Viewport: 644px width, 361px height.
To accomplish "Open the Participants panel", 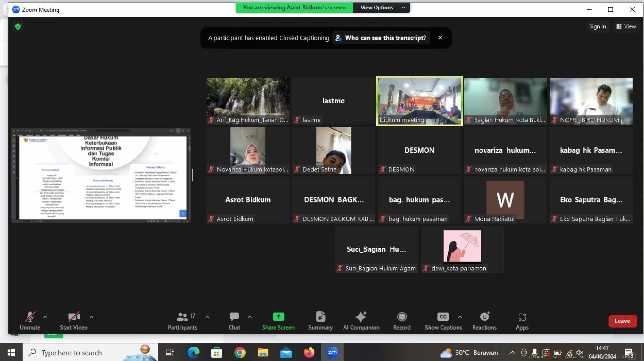I will 182,320.
